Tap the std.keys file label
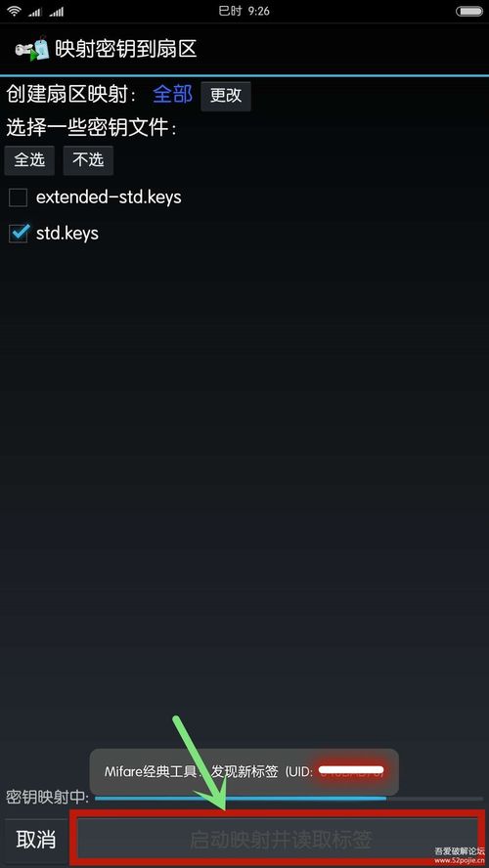489x868 pixels. [67, 234]
